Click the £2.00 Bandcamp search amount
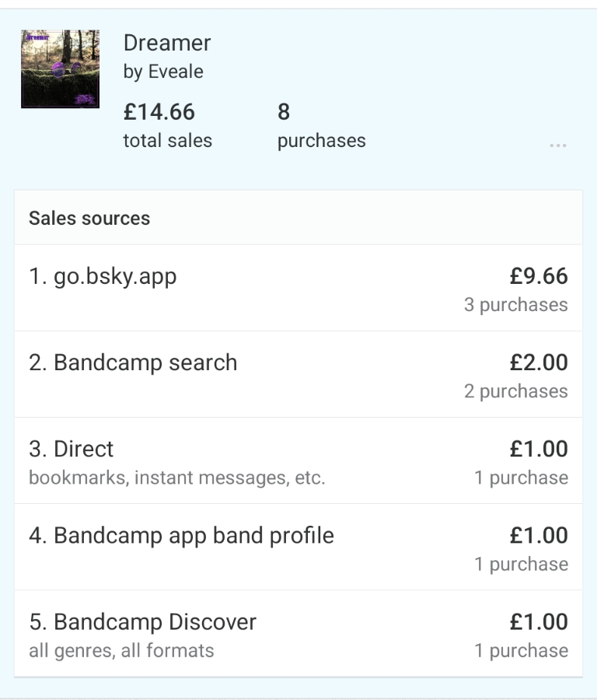597x700 pixels. click(x=539, y=362)
